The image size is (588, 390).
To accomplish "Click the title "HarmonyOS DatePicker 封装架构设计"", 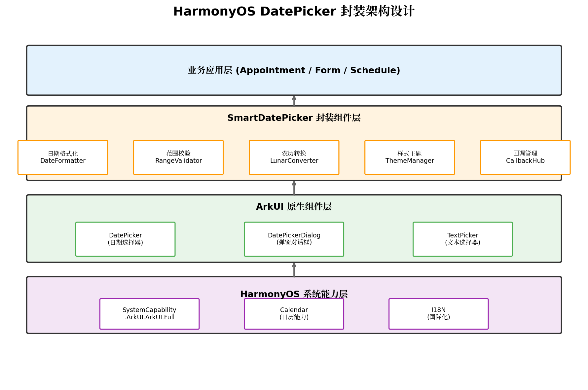I will pyautogui.click(x=294, y=12).
